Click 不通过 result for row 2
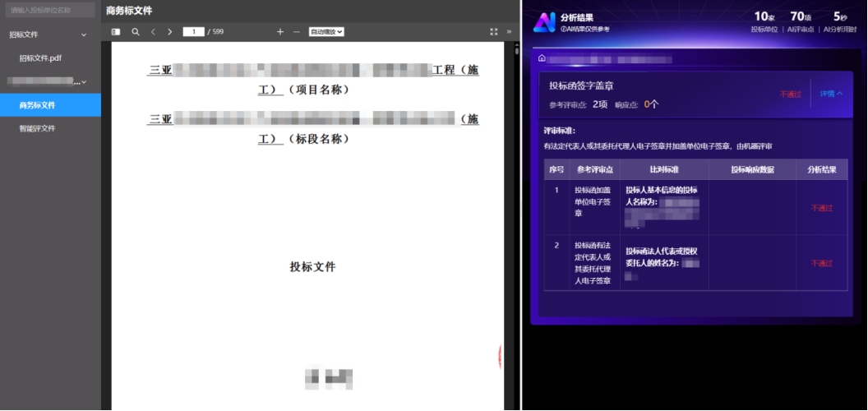 (x=822, y=264)
